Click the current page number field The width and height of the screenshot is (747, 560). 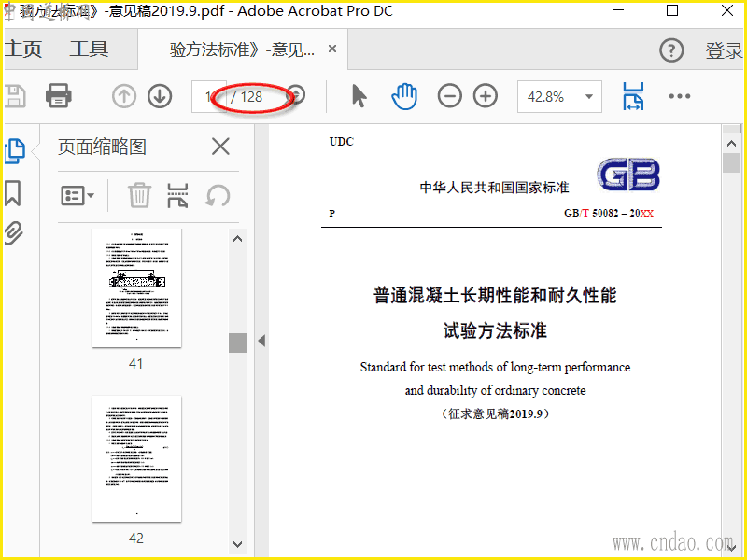[x=208, y=97]
